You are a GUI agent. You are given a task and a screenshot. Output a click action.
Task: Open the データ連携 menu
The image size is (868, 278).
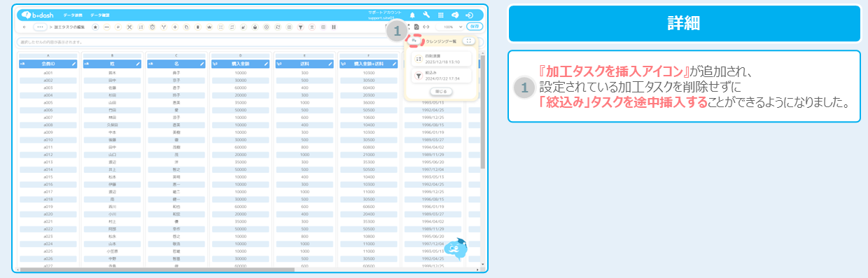coord(73,15)
